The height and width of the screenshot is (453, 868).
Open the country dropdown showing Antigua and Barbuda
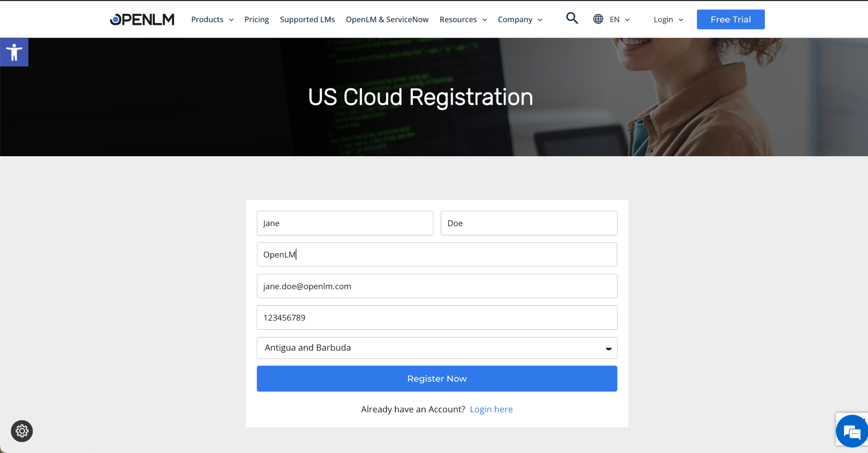tap(437, 348)
